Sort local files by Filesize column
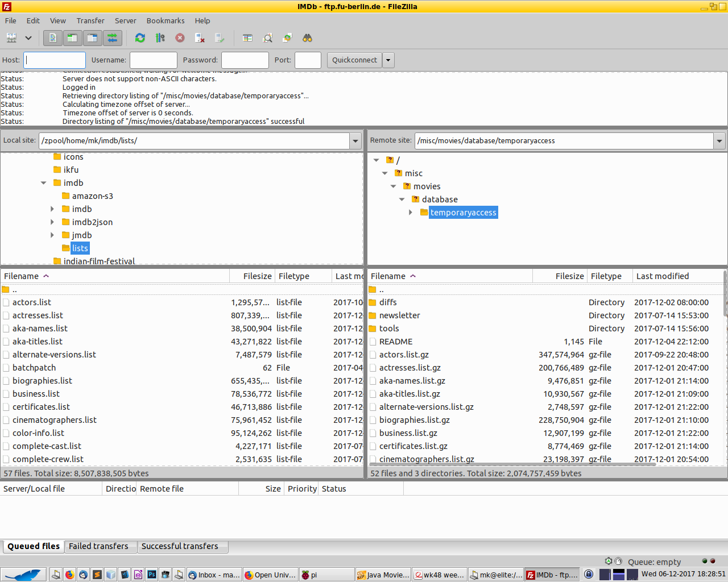The height and width of the screenshot is (582, 728). (252, 276)
